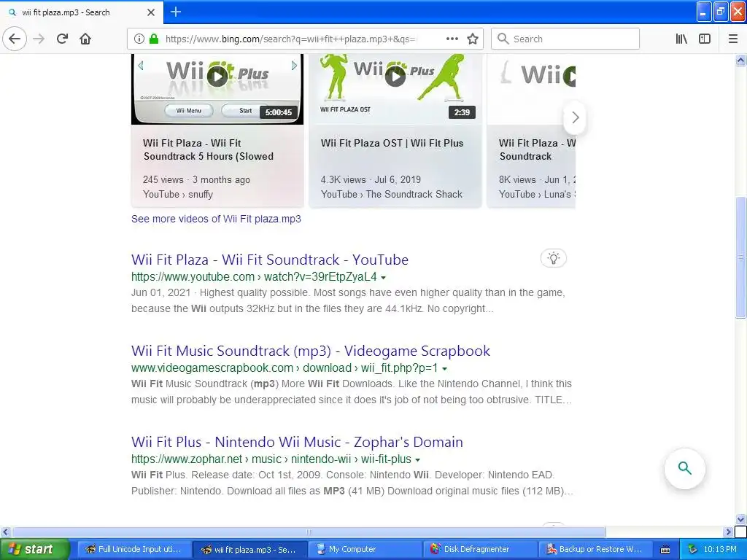
Task: Click YouTube › snuffy source text
Action: (178, 194)
